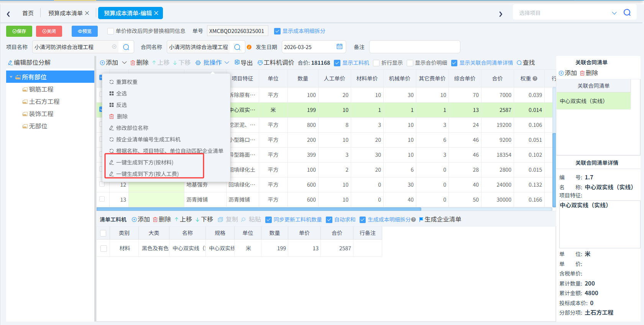
Task: Click the 备注 input field
Action: (x=414, y=47)
